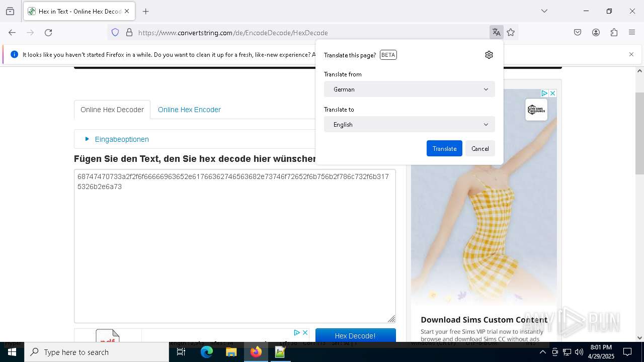Expand Eingabeoptionen section
Viewport: 644px width, 362px height.
(122, 139)
